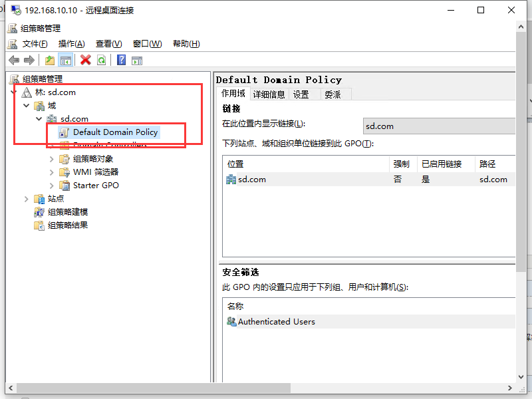Click the 域 folder icon
Viewport: 532px width, 399px height.
pos(39,106)
